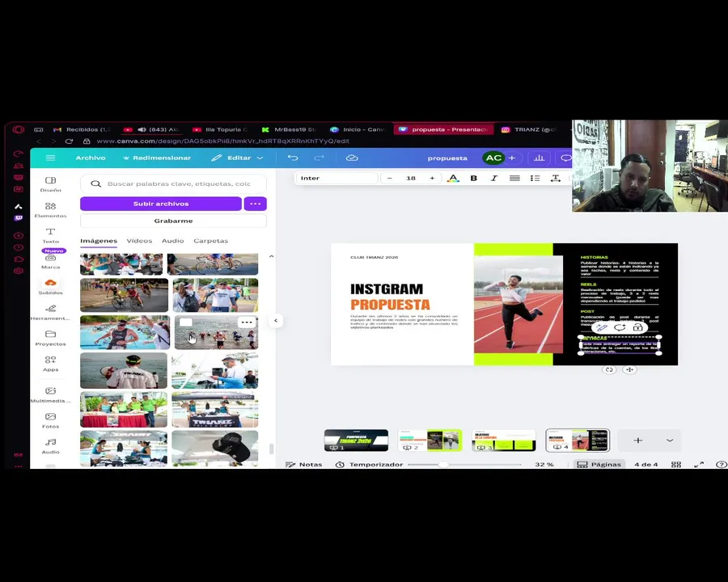Select the INSTGRAM heading text
The width and height of the screenshot is (728, 582).
pos(387,289)
